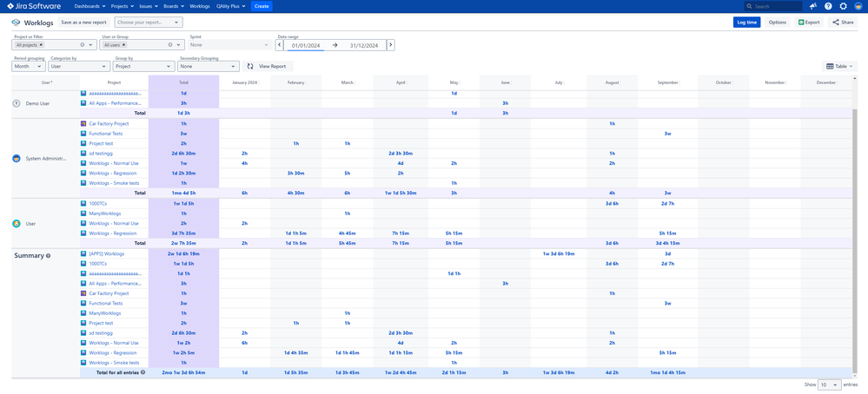Expand the User or Group dropdown arrow
This screenshot has height=394, width=868.
tap(178, 45)
